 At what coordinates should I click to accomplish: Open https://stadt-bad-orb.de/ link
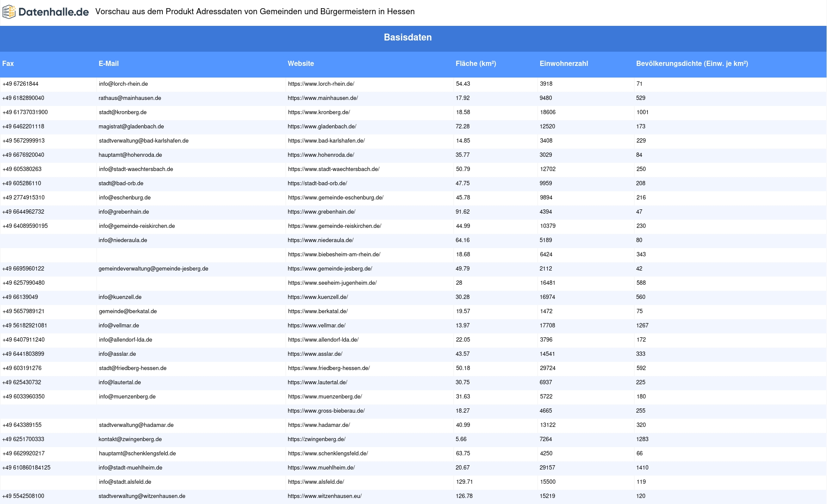click(x=317, y=184)
